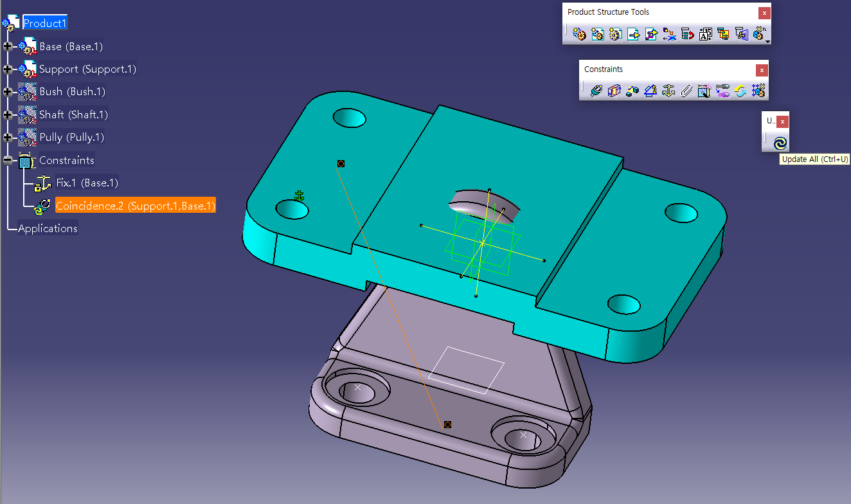Click the Constraints folder icon in tree

coord(26,161)
